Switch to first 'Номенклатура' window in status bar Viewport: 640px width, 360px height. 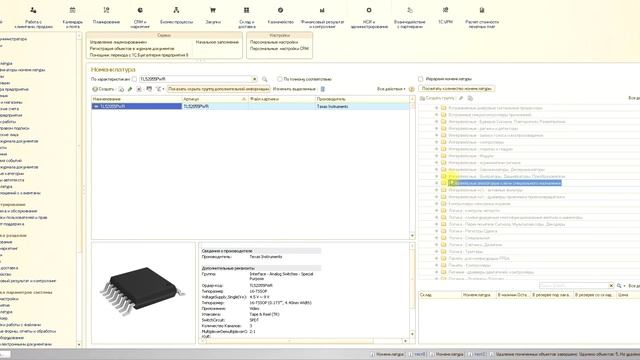coord(387,354)
